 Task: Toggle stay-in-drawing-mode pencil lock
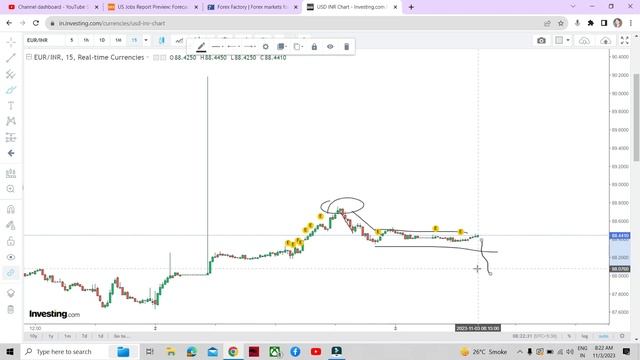pos(11,225)
